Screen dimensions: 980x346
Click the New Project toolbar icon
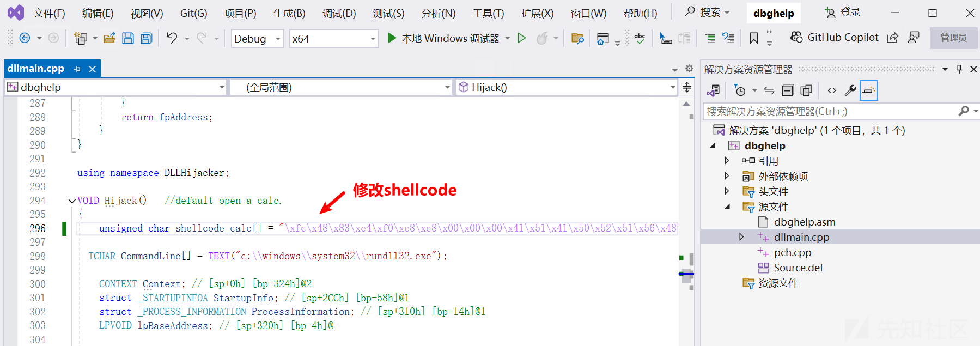[x=81, y=38]
